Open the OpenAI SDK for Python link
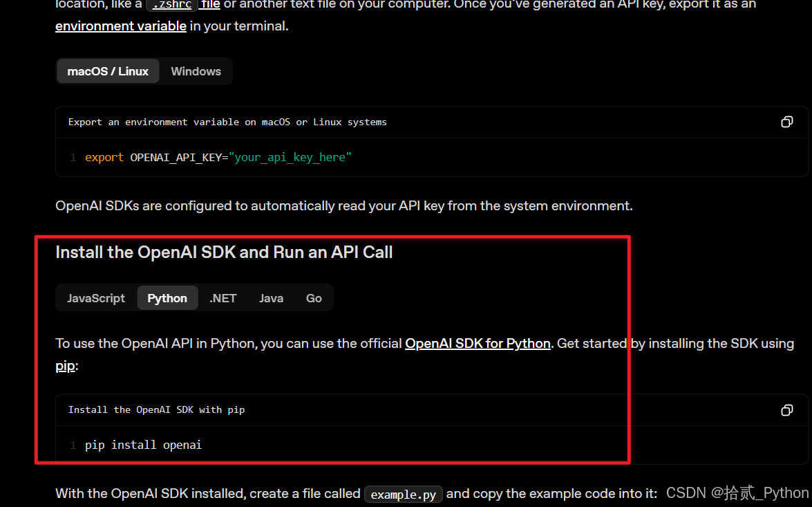 pos(478,343)
